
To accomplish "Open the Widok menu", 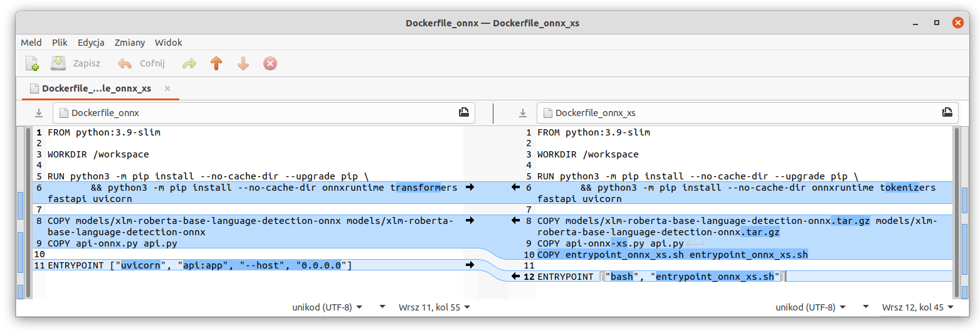I will 169,43.
